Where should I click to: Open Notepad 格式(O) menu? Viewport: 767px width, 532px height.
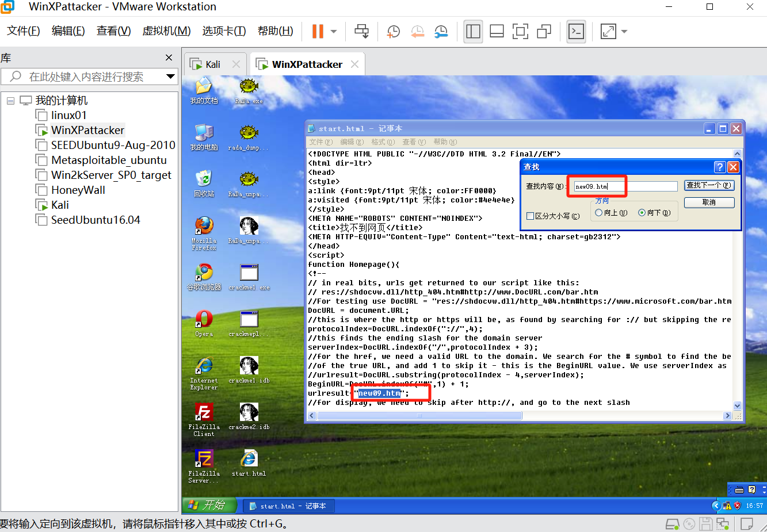(383, 142)
